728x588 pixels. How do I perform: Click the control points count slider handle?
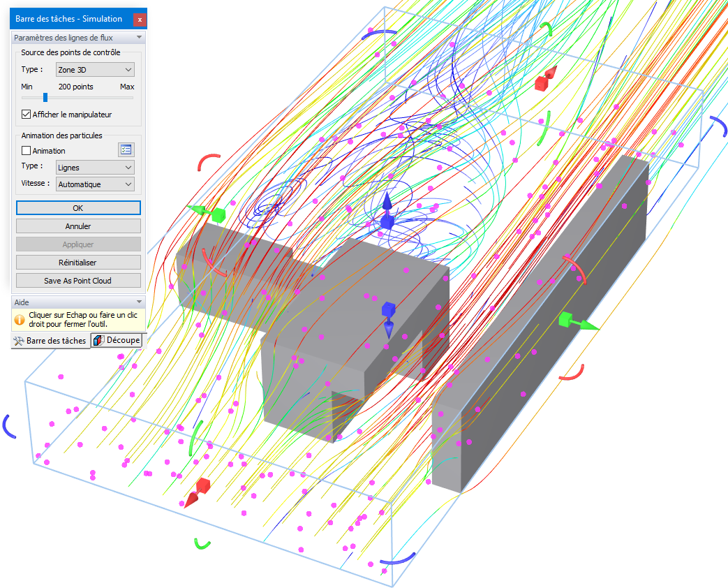45,98
